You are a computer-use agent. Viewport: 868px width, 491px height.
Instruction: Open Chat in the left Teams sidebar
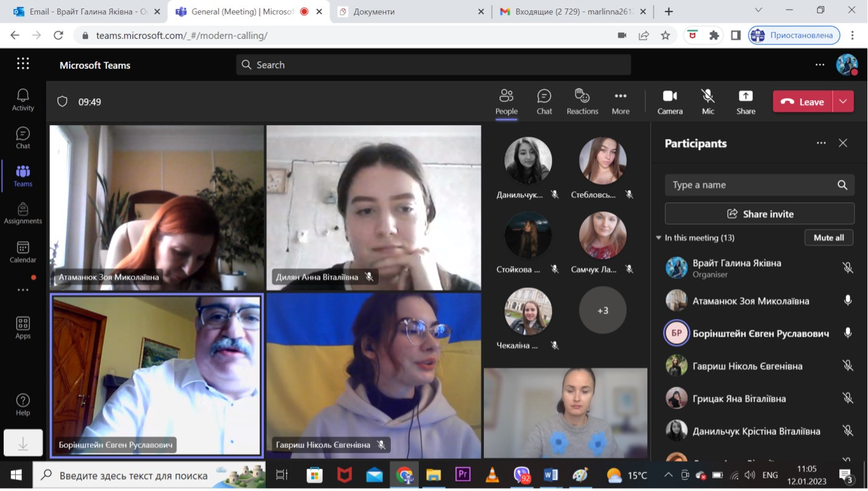(23, 138)
